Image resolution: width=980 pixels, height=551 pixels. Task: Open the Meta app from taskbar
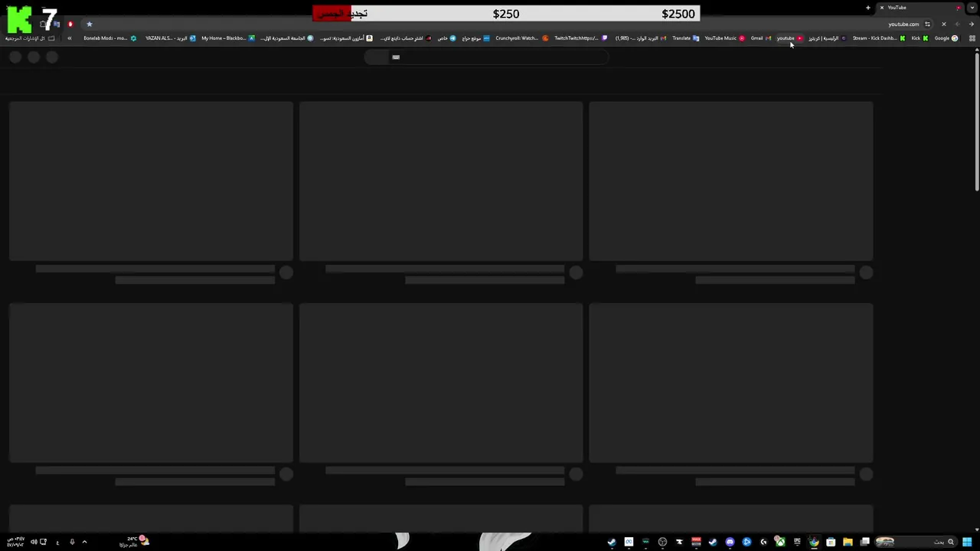(x=629, y=542)
